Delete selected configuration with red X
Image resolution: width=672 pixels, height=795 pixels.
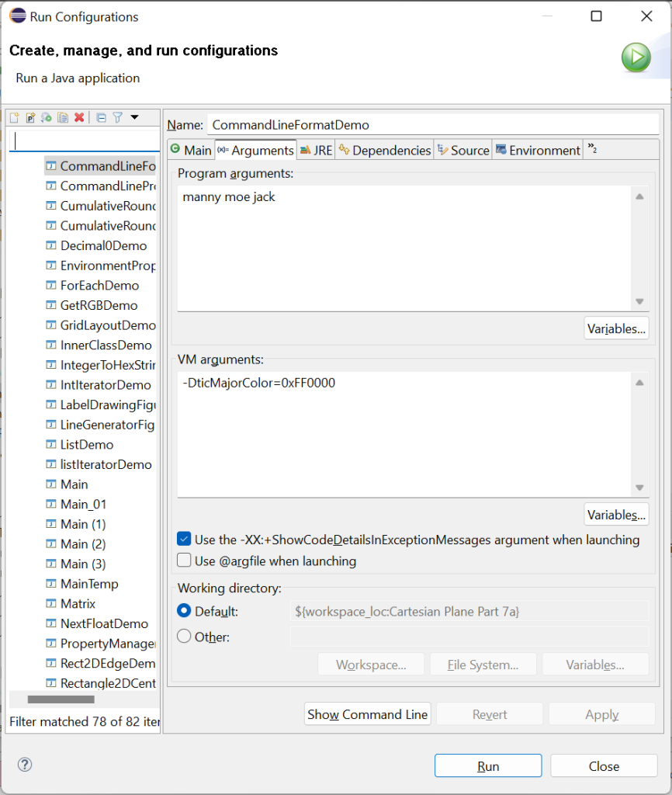(x=79, y=117)
